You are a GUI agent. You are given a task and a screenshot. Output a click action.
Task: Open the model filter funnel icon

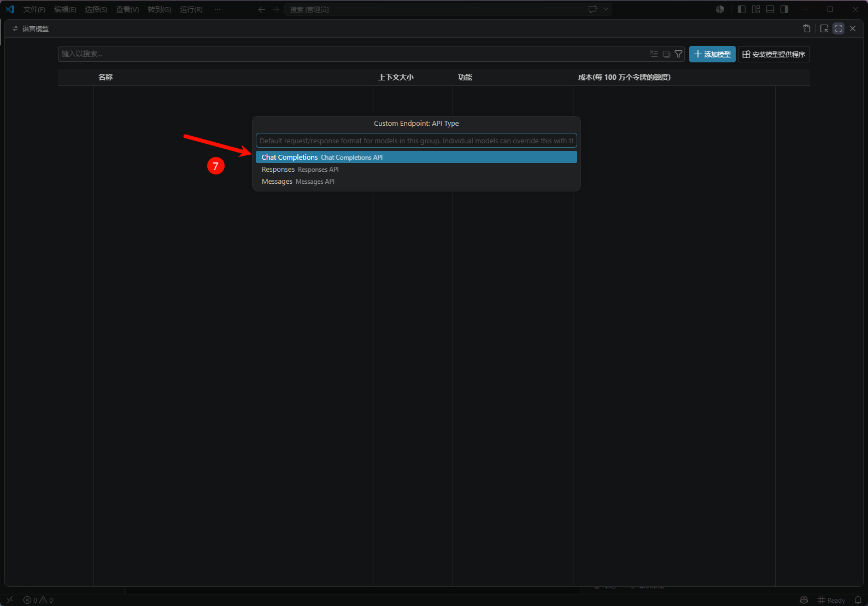point(678,54)
